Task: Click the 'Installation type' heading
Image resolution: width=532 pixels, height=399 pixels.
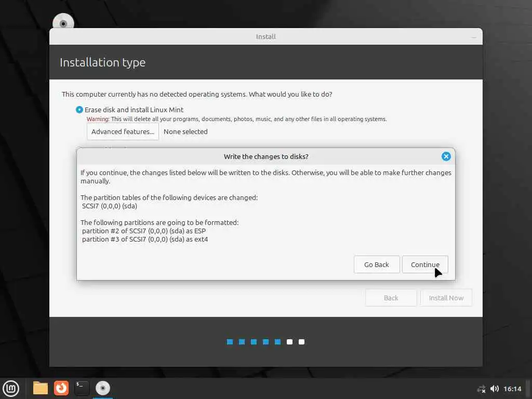Action: pos(102,62)
